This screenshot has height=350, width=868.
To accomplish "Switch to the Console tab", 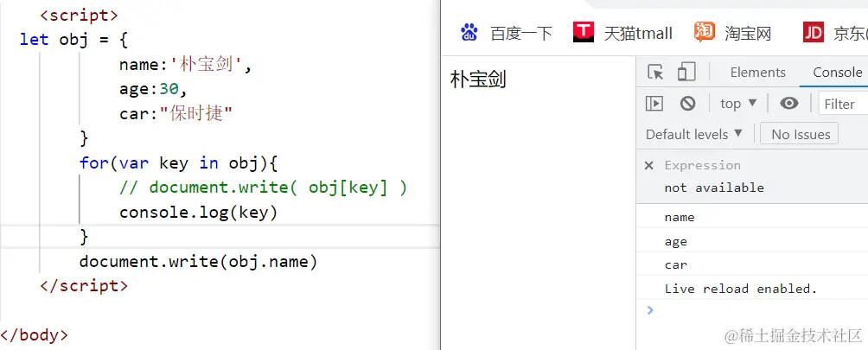I will [837, 73].
